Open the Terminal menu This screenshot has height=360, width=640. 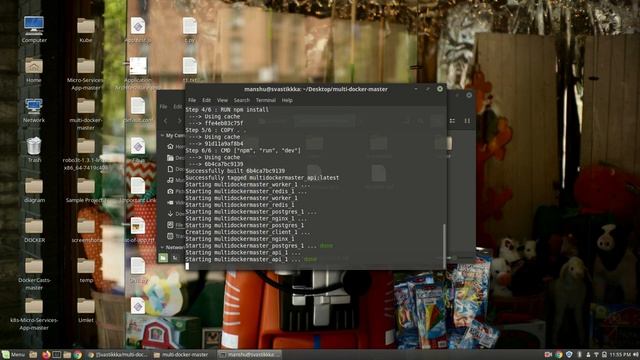click(x=265, y=100)
